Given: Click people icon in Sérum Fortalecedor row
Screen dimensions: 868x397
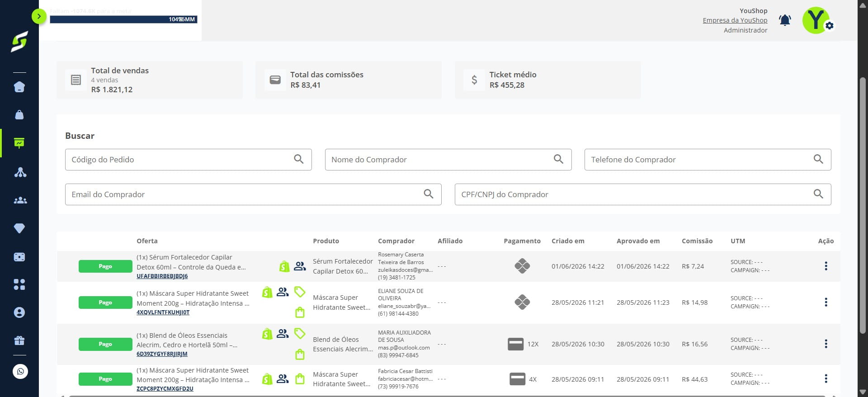Looking at the screenshot, I should tap(300, 266).
